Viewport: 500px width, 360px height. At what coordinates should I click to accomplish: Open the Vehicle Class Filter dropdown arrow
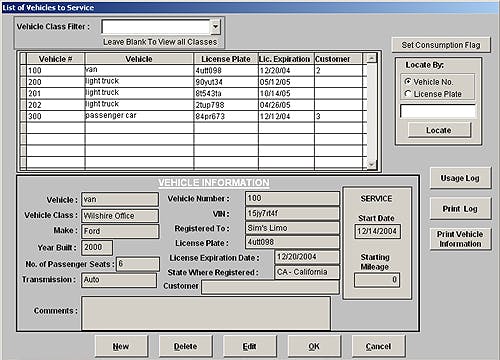216,26
